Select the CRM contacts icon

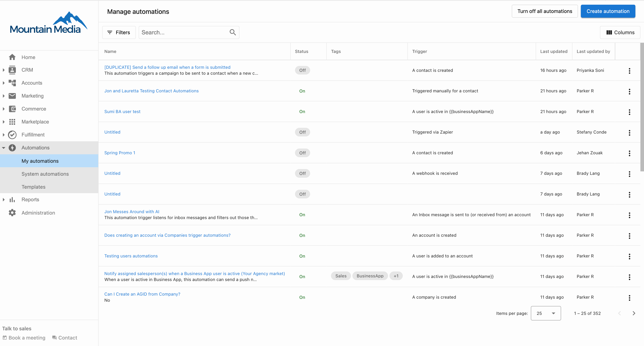[12, 70]
